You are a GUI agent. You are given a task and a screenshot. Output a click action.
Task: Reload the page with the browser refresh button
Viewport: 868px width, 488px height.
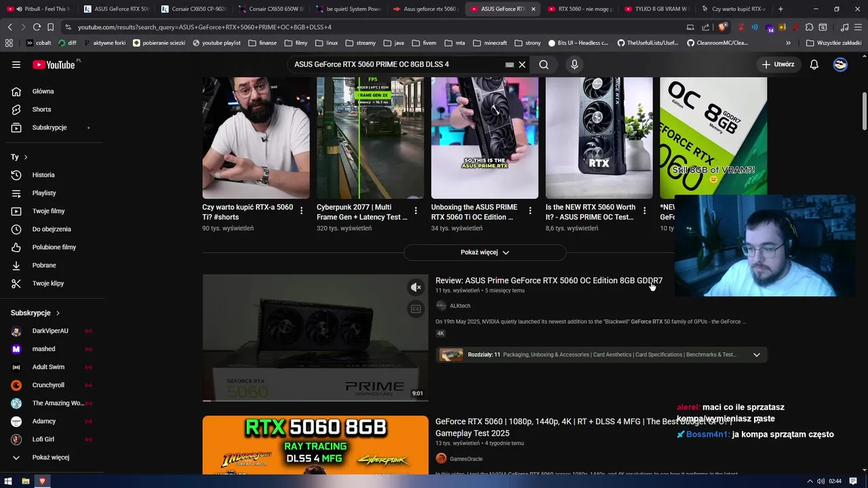pos(37,27)
